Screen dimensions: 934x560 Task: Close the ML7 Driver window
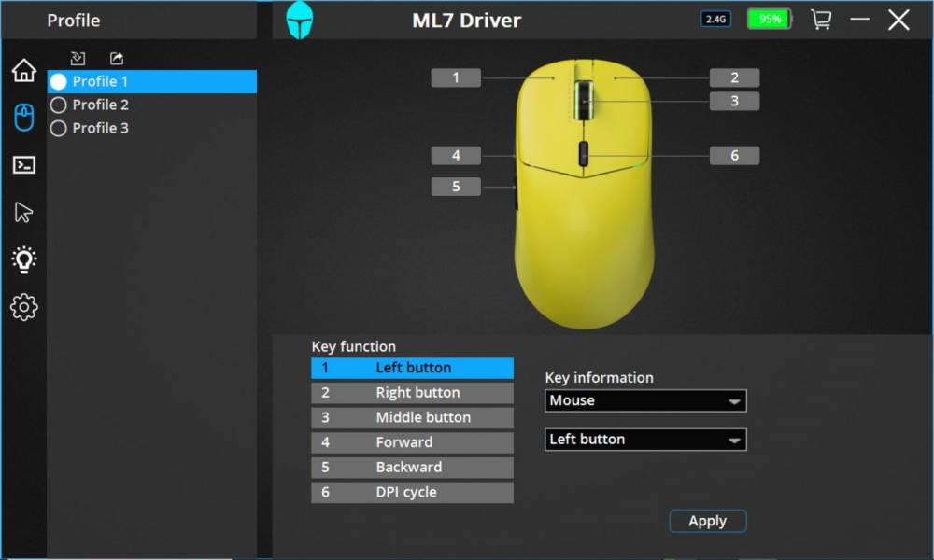[x=899, y=20]
